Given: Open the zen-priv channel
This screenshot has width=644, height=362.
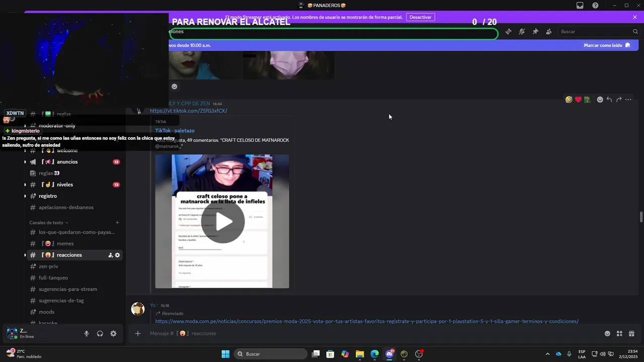Looking at the screenshot, I should point(48,266).
